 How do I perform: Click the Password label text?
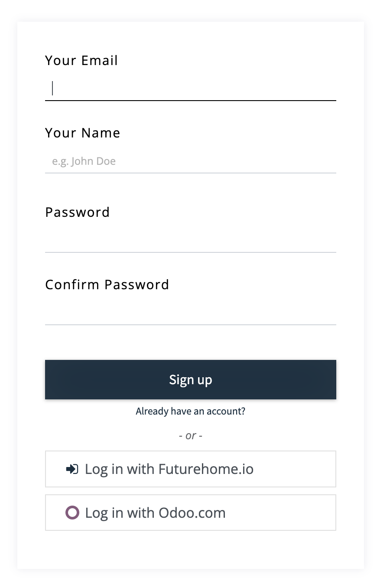pyautogui.click(x=78, y=212)
